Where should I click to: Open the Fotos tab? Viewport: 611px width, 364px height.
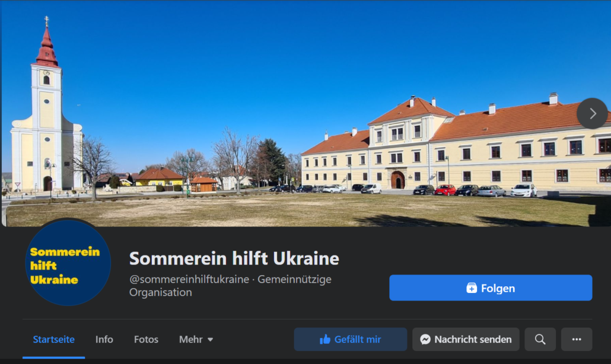pyautogui.click(x=146, y=340)
